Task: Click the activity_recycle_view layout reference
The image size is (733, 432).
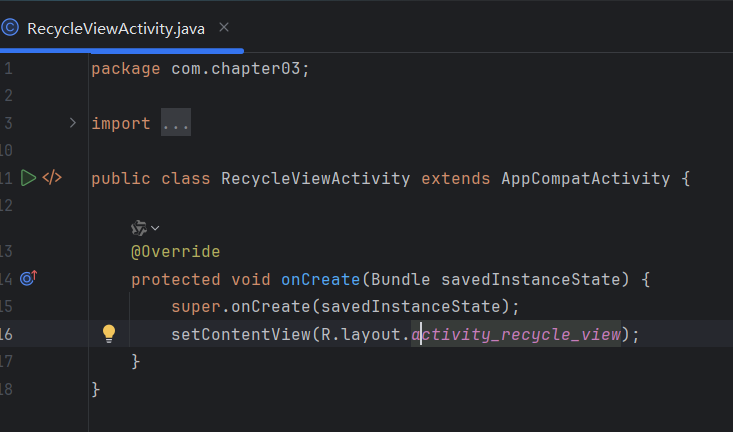Action: tap(516, 334)
